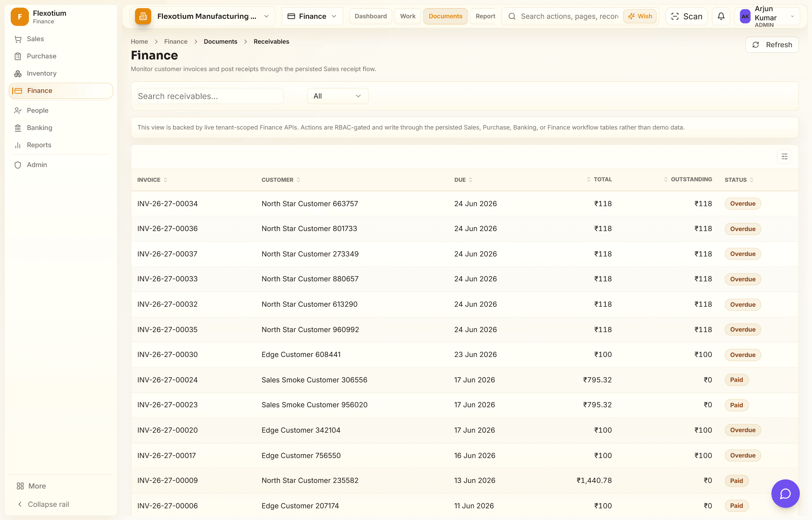The width and height of the screenshot is (812, 520).
Task: Open invoice INV-26-27-00037
Action: [x=167, y=254]
